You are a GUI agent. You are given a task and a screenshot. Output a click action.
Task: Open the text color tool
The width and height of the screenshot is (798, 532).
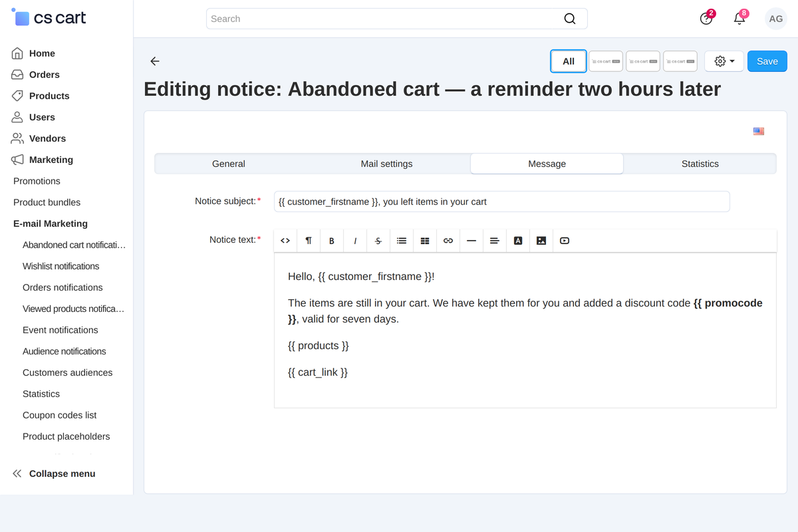[518, 241]
